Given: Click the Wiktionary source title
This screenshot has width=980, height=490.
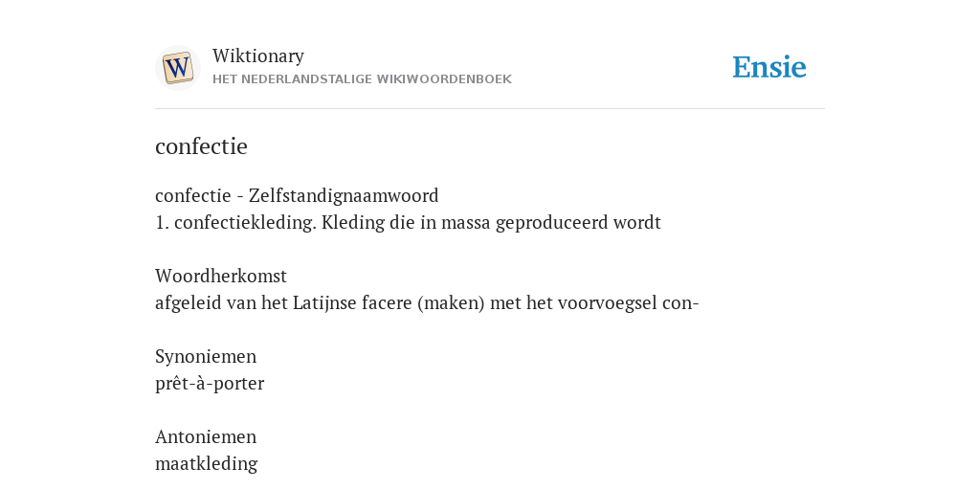Looking at the screenshot, I should pos(258,56).
